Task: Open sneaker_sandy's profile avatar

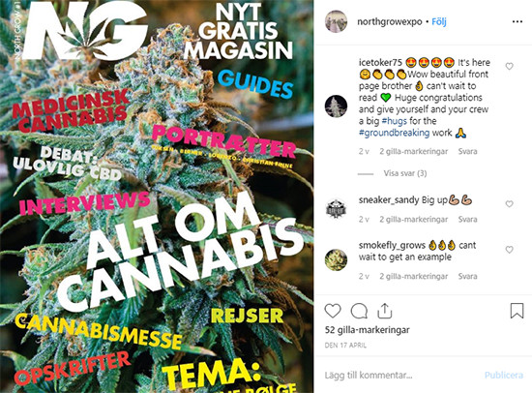Action: click(x=336, y=208)
